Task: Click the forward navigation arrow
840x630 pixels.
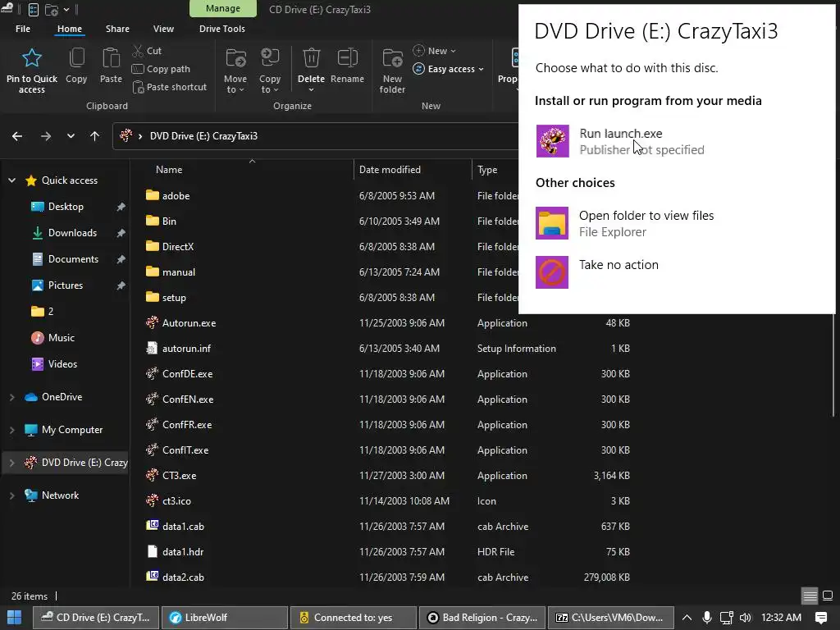Action: 46,136
